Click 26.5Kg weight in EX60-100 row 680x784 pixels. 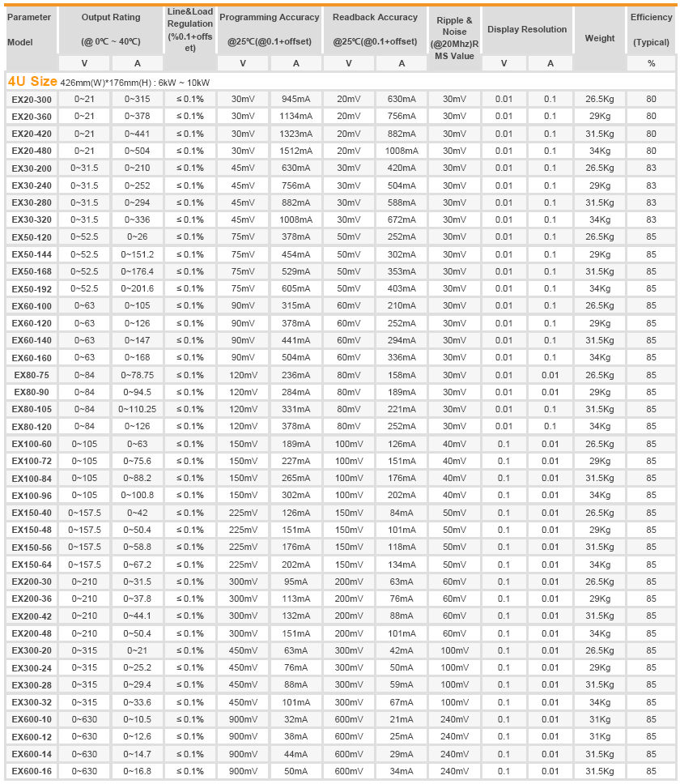click(x=600, y=306)
